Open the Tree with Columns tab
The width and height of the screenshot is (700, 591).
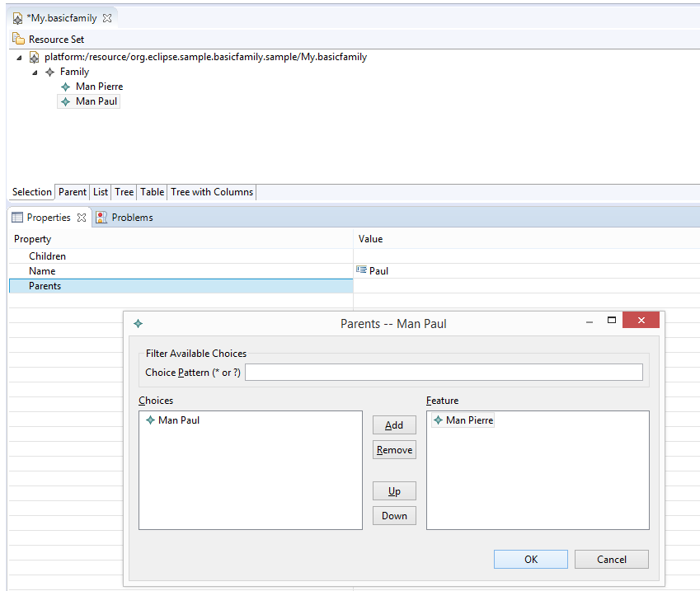[212, 192]
